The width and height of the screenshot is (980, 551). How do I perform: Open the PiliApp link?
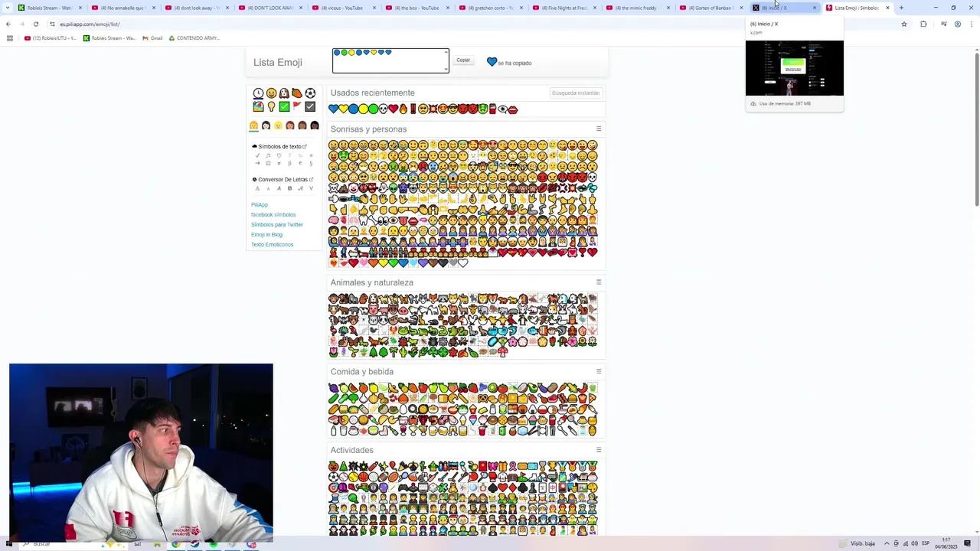click(x=260, y=204)
